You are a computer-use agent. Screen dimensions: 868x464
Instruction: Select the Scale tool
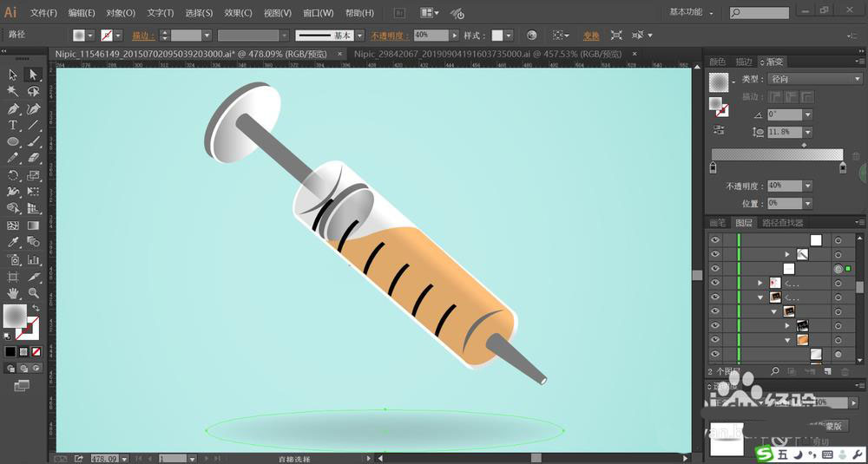(x=33, y=175)
